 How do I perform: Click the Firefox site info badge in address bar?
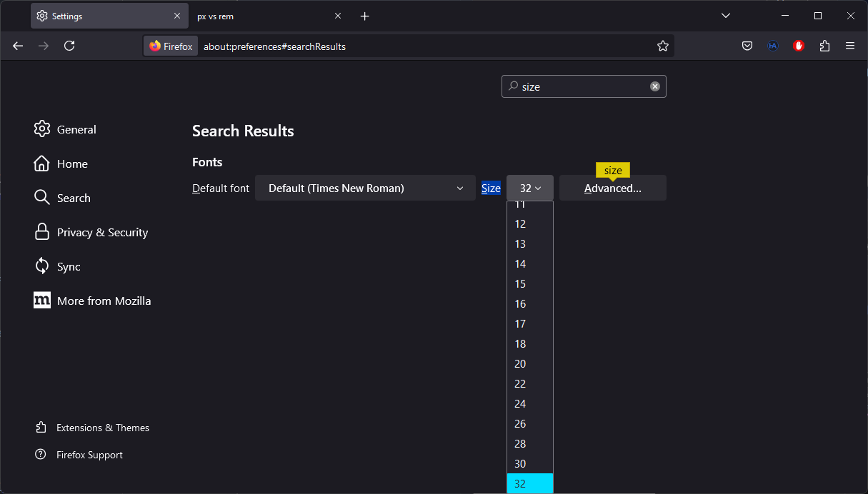coord(170,46)
